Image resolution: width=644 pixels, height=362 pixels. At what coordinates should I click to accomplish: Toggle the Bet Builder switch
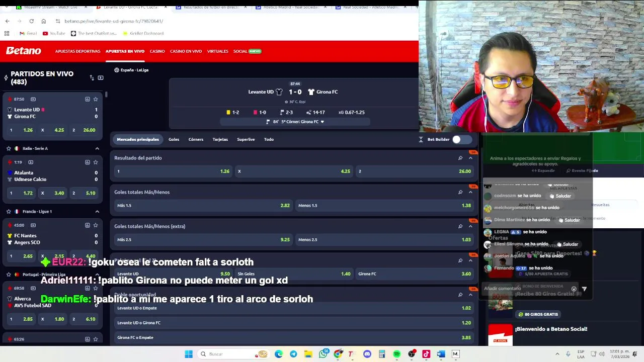tap(461, 139)
